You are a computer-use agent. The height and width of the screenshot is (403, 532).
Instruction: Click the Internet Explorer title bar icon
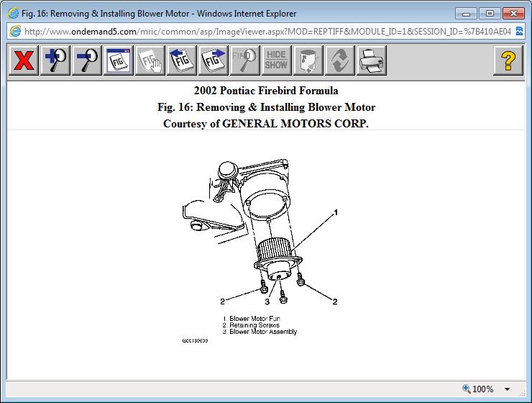tap(13, 14)
